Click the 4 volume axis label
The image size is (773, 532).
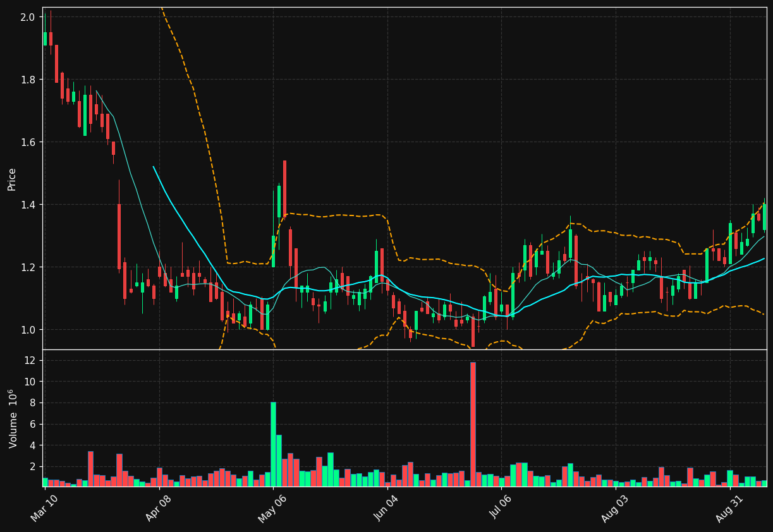coord(32,445)
